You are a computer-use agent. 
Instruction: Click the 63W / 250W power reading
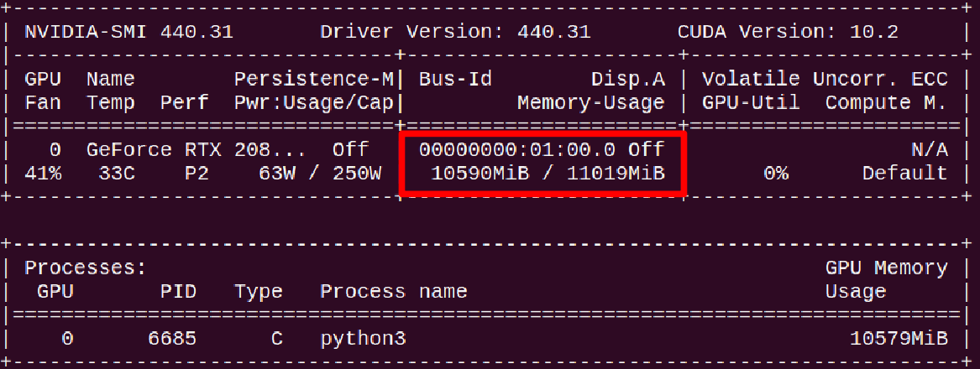320,174
